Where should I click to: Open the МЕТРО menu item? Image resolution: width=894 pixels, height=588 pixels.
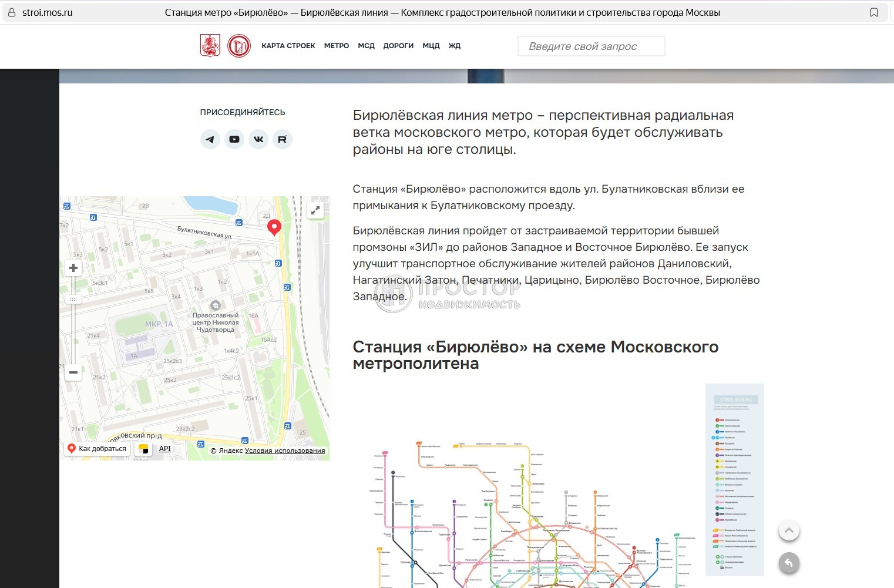pyautogui.click(x=337, y=46)
